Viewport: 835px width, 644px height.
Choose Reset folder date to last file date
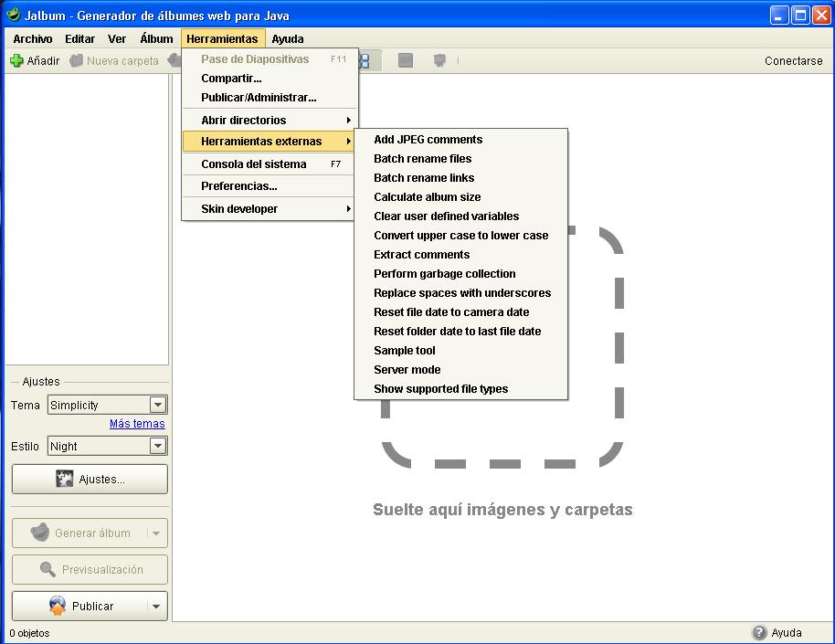point(460,332)
